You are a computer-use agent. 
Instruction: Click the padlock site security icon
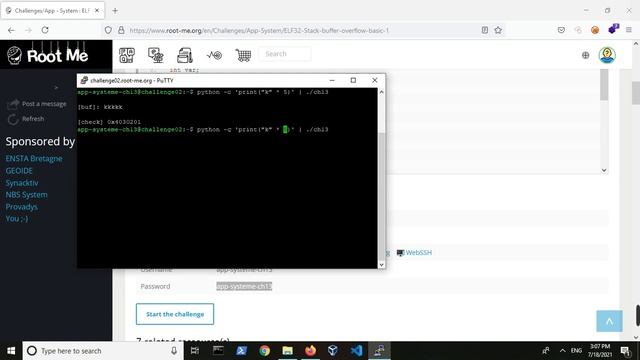point(121,30)
